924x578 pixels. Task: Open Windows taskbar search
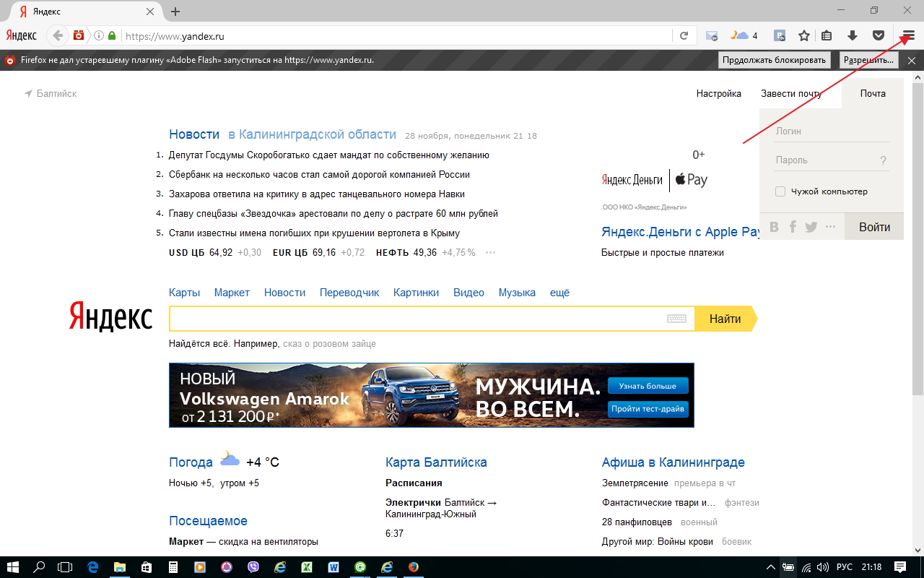pyautogui.click(x=40, y=567)
